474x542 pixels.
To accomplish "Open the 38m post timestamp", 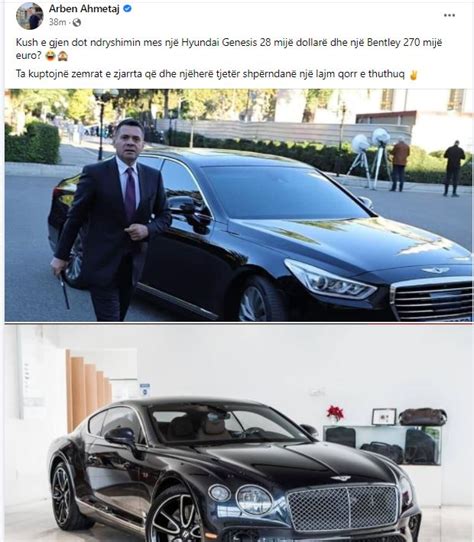I will [x=57, y=22].
